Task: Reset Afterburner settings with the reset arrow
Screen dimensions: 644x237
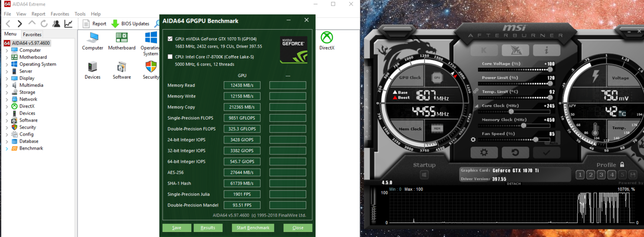Action: (515, 152)
